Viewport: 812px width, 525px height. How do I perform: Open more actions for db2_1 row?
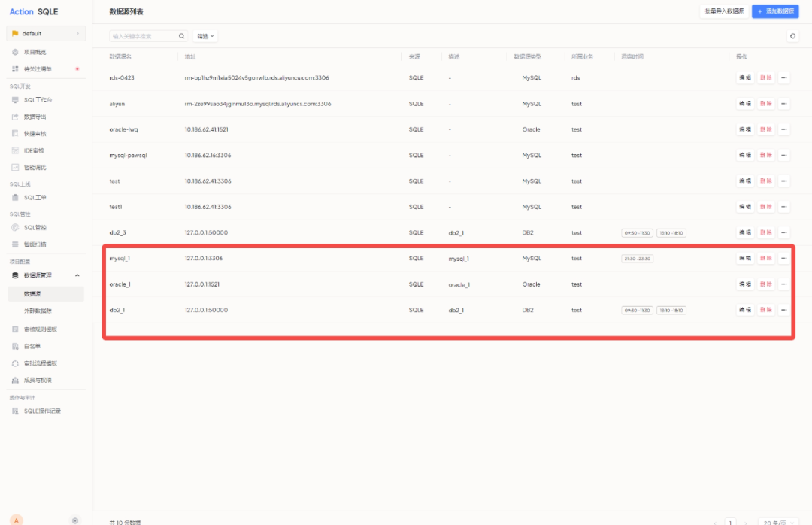(x=784, y=310)
